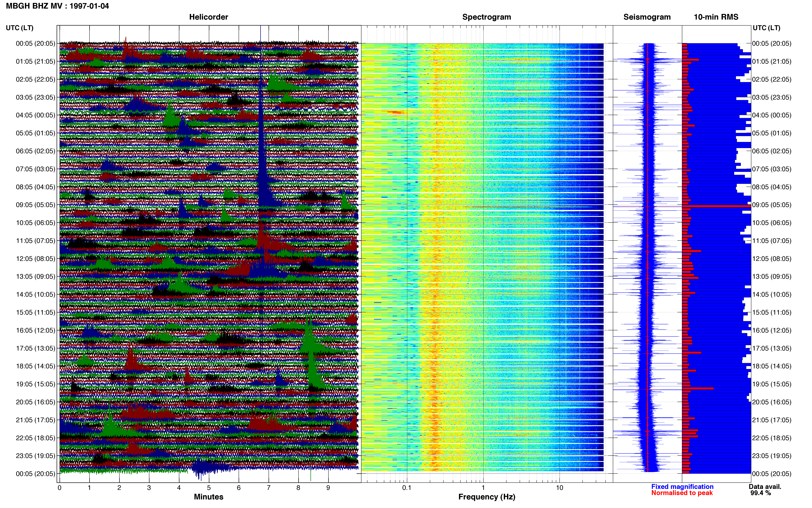Screen dimensions: 812x508
Task: Click the left time label 17:05 (13:05)
Action: [x=35, y=348]
